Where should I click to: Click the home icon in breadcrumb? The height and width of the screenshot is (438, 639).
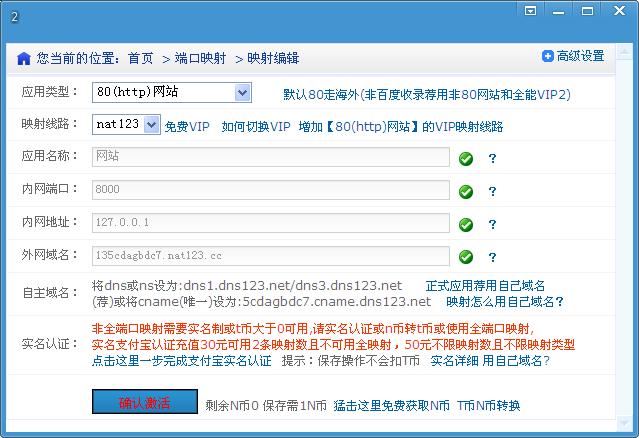pyautogui.click(x=23, y=59)
